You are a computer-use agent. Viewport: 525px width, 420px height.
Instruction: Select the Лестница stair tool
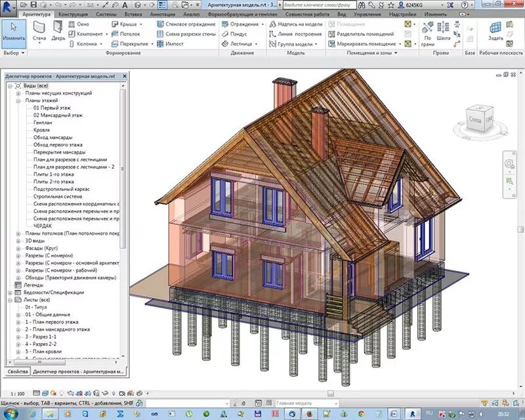pos(240,44)
